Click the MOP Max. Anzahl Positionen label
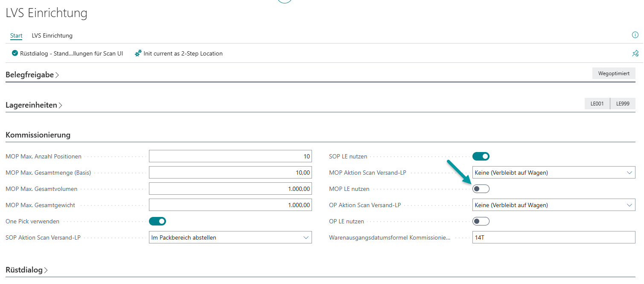The image size is (644, 284). tap(44, 156)
